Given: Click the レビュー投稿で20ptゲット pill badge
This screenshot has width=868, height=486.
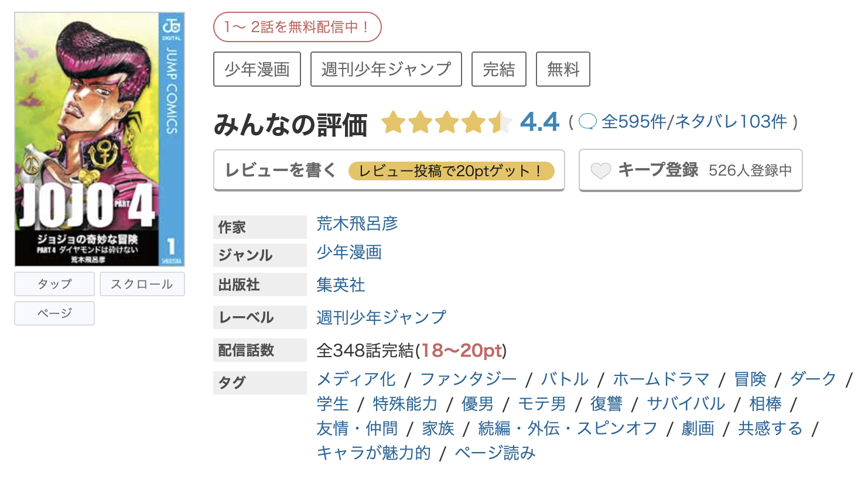Looking at the screenshot, I should [453, 171].
